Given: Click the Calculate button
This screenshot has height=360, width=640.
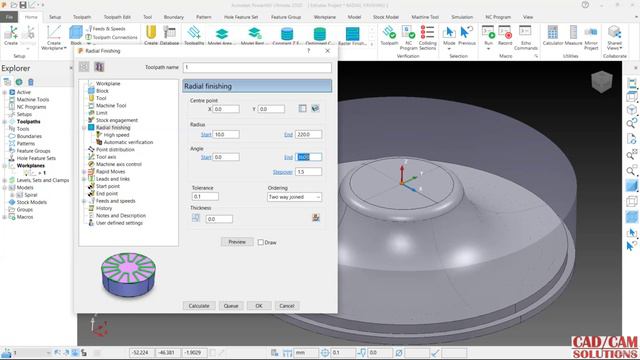Looking at the screenshot, I should pos(199,306).
